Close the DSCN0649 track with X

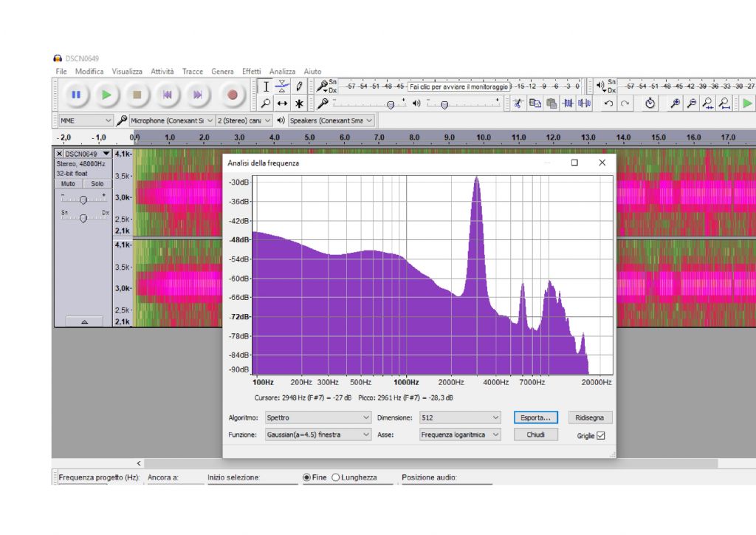59,154
